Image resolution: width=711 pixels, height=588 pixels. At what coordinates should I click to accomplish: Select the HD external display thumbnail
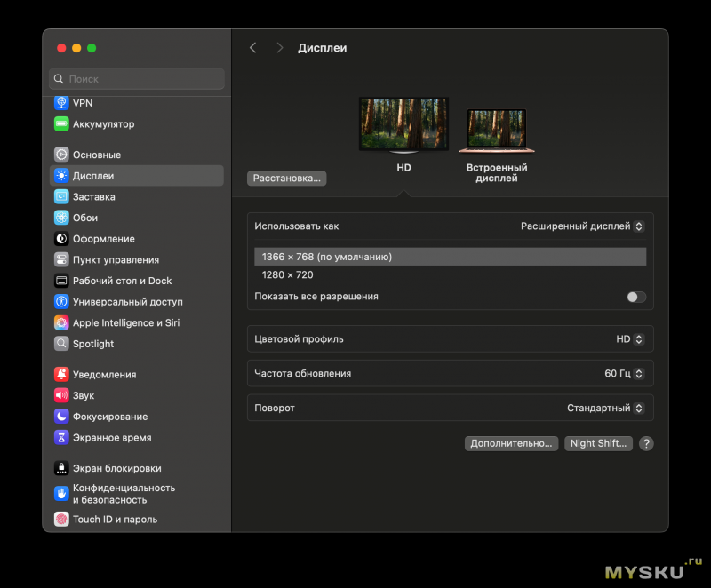[x=403, y=124]
